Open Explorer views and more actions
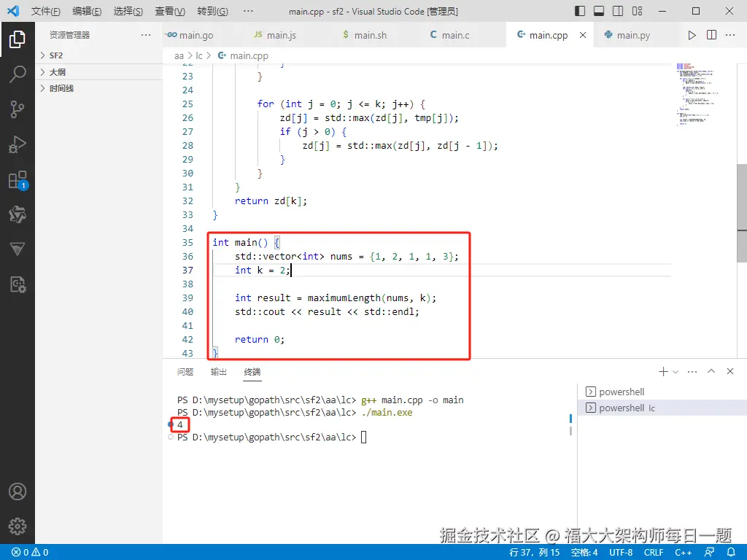Viewport: 747px width, 560px height. coord(146,35)
